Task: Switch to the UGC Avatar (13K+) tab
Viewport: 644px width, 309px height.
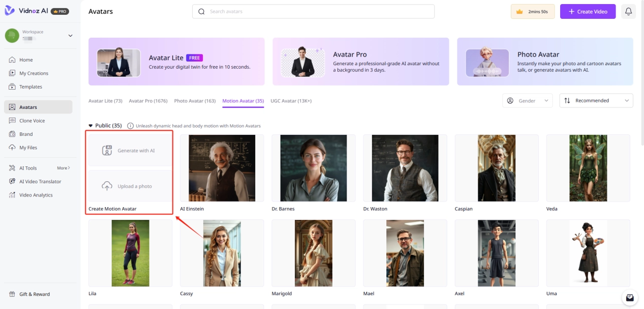Action: [291, 101]
